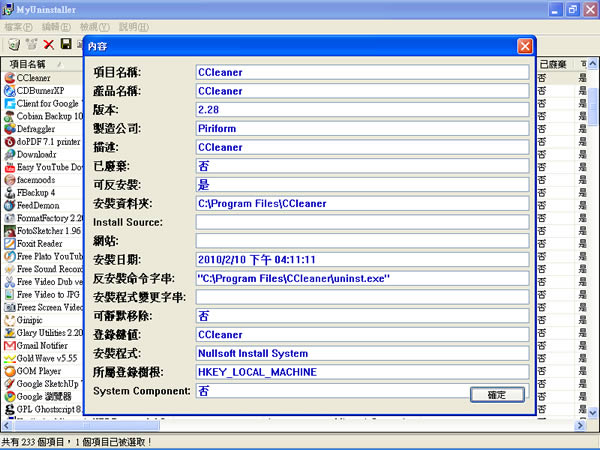Select the Client for Google icon
This screenshot has width=600, height=450.
coord(10,103)
